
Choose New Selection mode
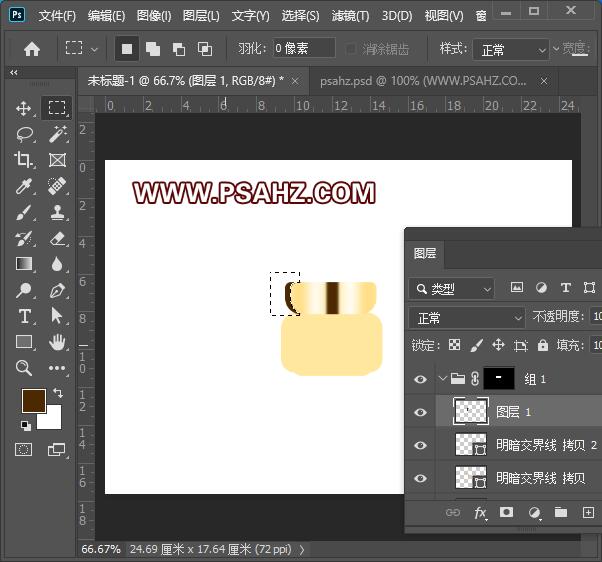pos(127,49)
